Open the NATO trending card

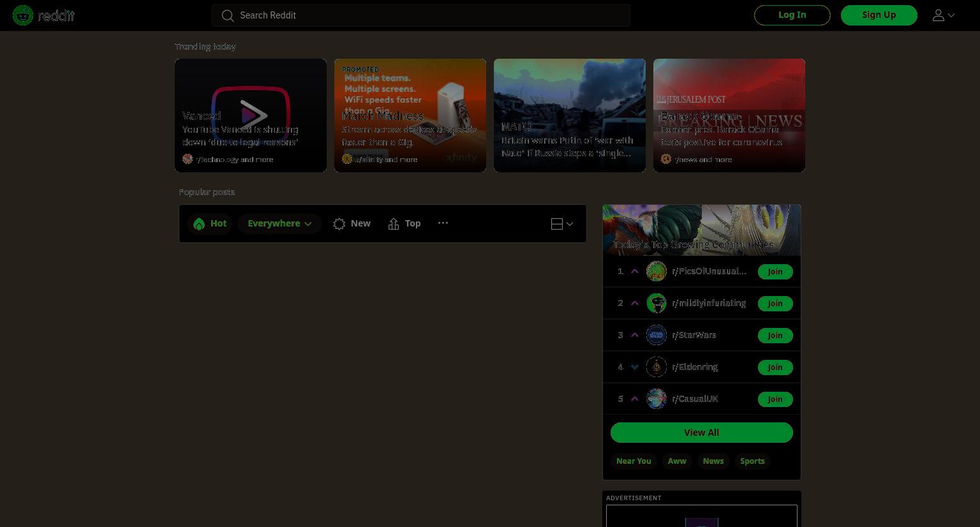coord(570,115)
